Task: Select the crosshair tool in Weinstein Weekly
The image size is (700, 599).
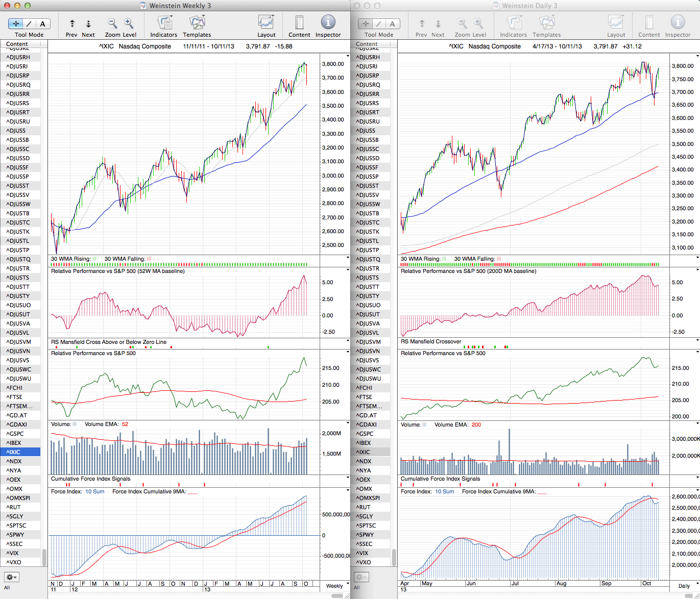Action: click(16, 23)
